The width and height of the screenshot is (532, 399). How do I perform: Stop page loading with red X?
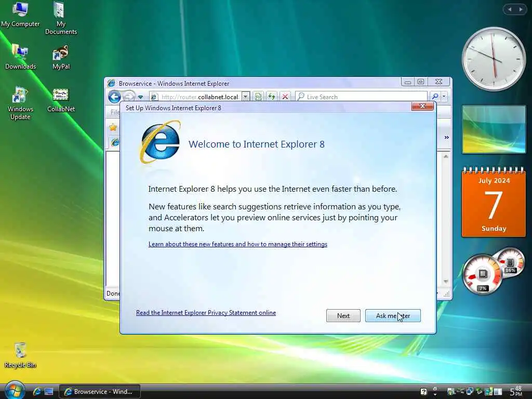(x=285, y=97)
